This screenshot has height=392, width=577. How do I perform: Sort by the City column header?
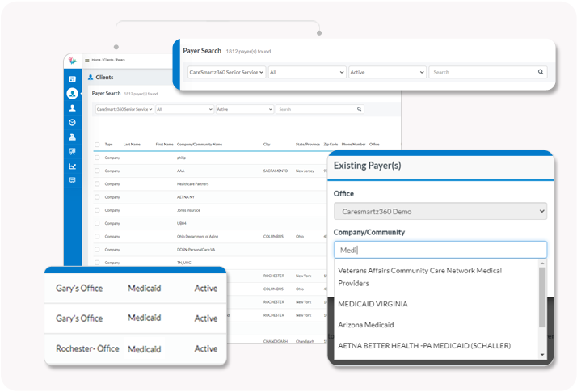tap(267, 145)
